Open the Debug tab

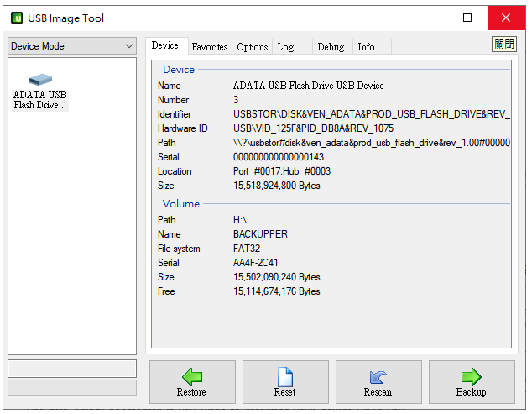tap(331, 47)
